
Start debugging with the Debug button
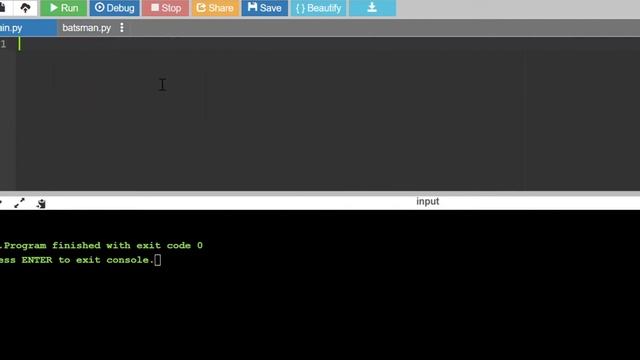115,8
